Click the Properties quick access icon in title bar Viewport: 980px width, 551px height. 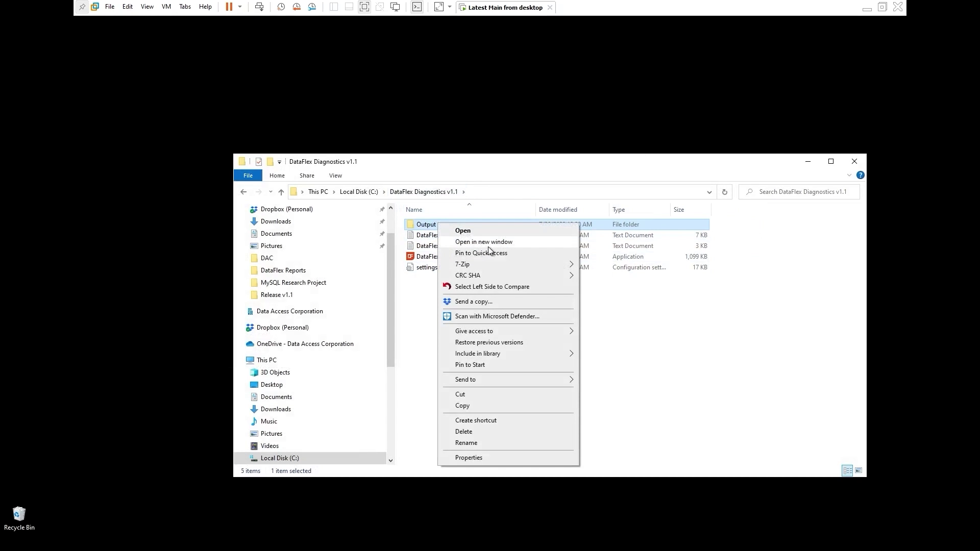pyautogui.click(x=259, y=162)
